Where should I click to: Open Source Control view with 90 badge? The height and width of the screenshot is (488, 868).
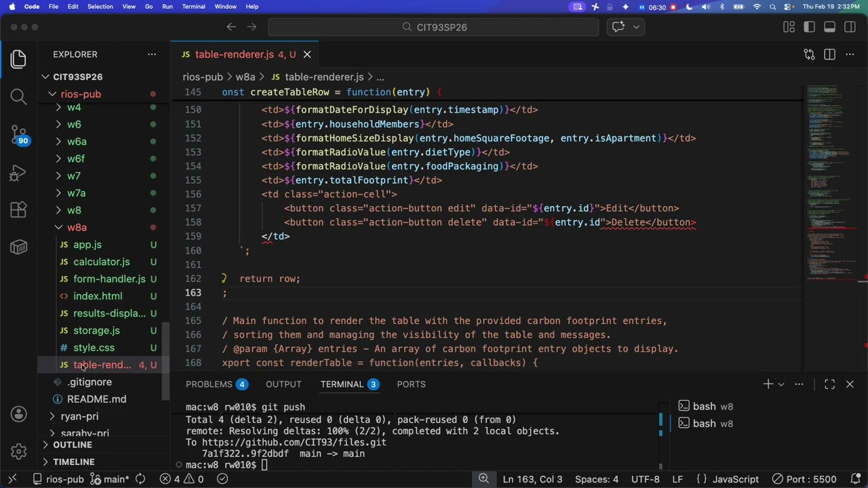coord(18,135)
